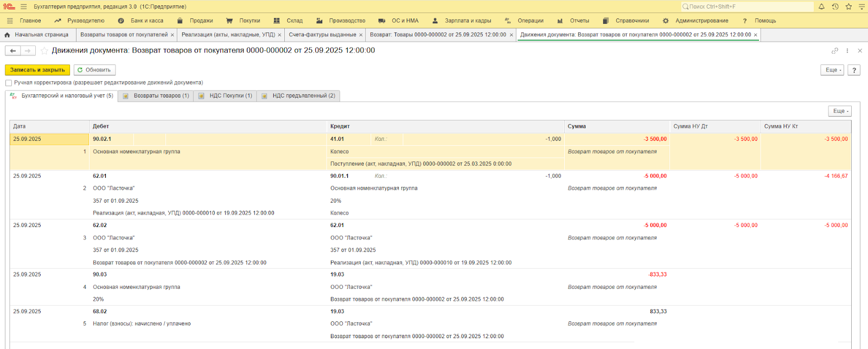Mark document as favorite with star
Viewport: 868px width, 349px height.
[44, 51]
